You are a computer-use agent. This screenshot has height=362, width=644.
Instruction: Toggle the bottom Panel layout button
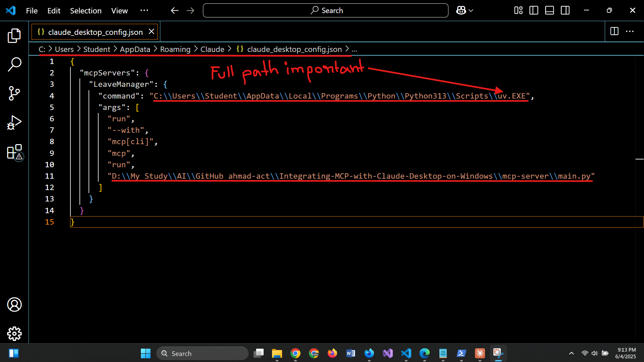click(549, 10)
